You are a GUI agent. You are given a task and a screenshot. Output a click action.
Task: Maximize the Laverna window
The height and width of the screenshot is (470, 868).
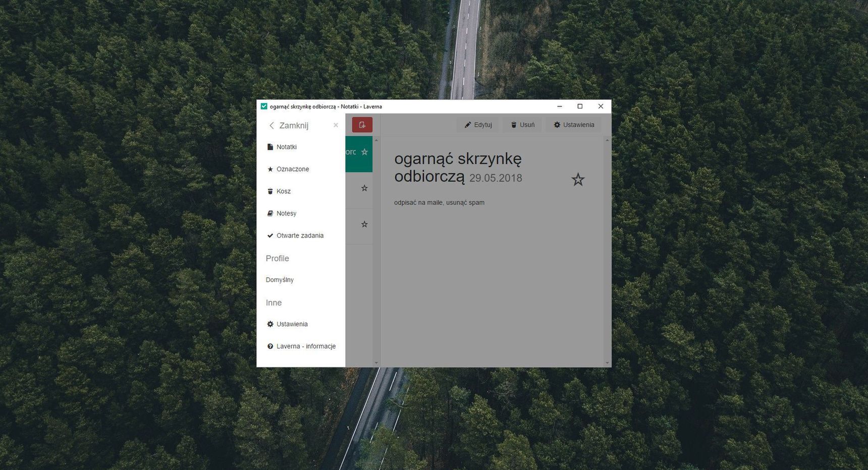coord(580,106)
